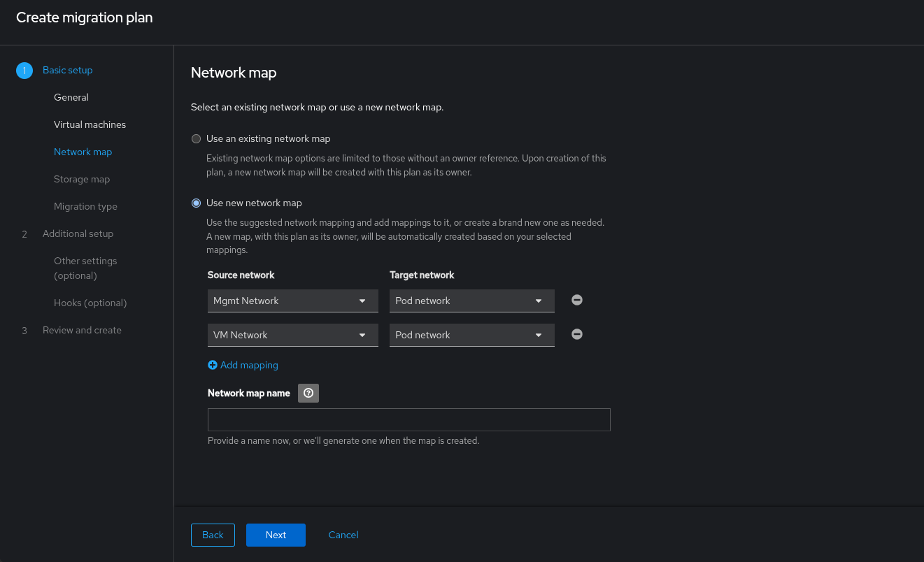
Task: Click the Basic setup wizard step
Action: point(67,70)
